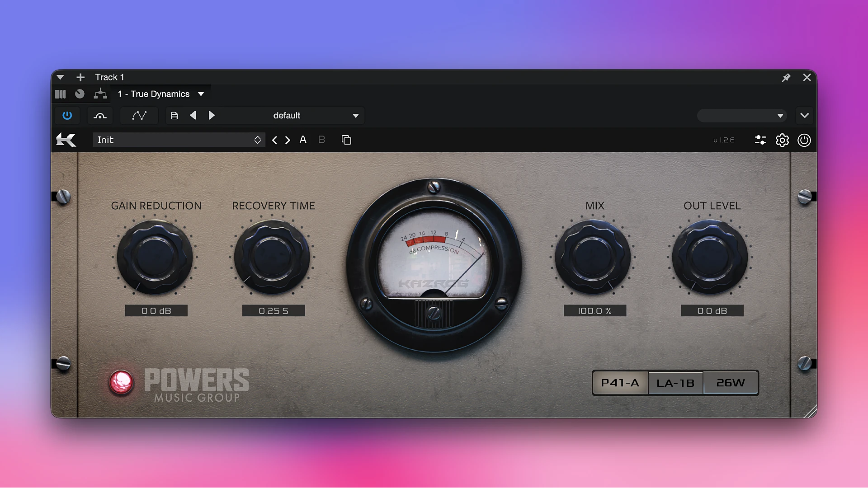The width and height of the screenshot is (868, 488).
Task: Toggle the blue plugin power button
Action: [67, 116]
